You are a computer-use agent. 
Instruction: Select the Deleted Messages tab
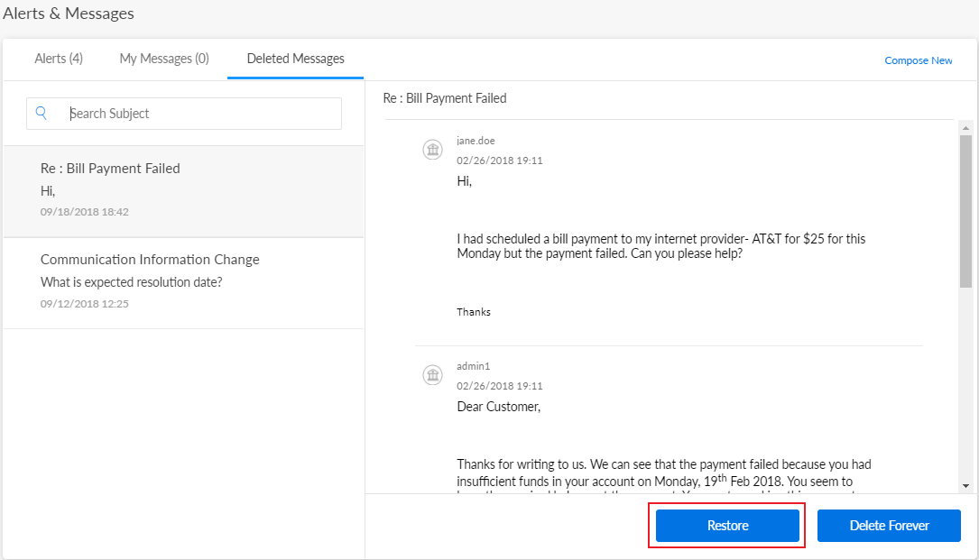(x=295, y=59)
